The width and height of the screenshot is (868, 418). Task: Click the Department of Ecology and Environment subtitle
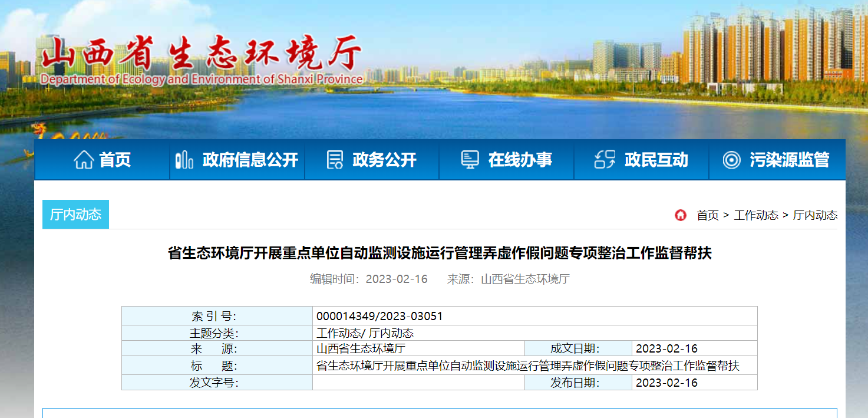point(202,79)
